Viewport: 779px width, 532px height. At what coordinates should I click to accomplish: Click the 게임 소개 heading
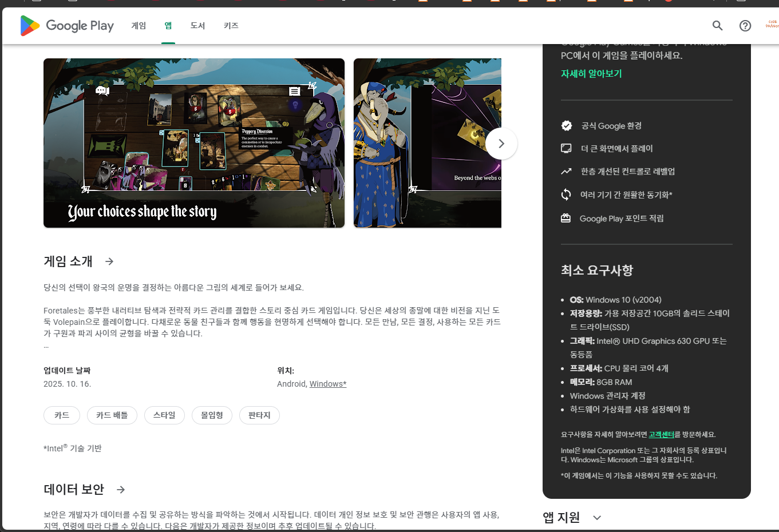pyautogui.click(x=68, y=261)
